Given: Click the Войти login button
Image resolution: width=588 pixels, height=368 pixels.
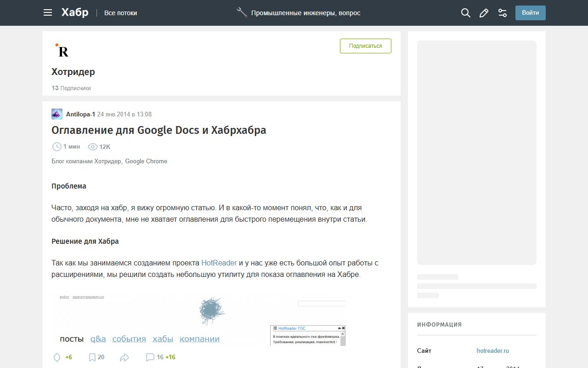Looking at the screenshot, I should click(531, 13).
